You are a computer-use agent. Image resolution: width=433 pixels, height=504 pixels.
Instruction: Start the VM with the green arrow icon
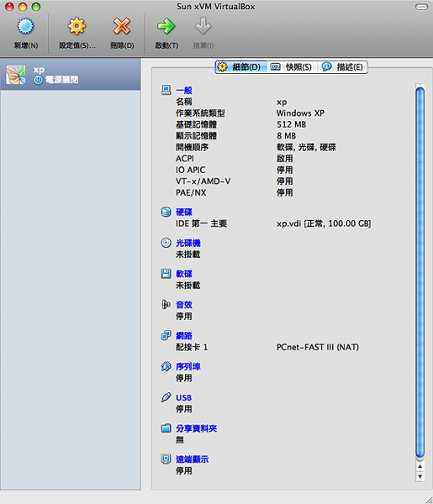[x=166, y=26]
